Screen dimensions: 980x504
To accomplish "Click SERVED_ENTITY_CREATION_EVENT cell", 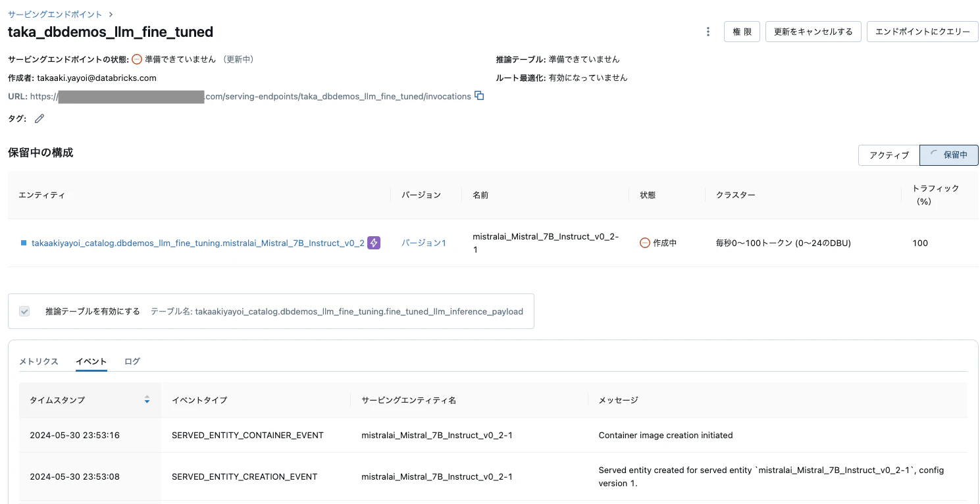I will [245, 476].
